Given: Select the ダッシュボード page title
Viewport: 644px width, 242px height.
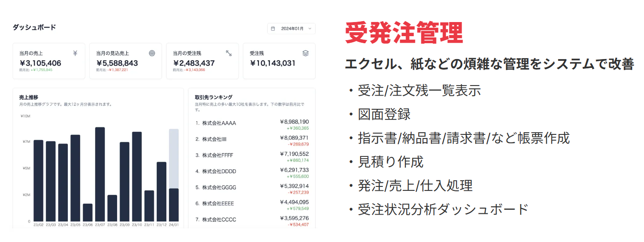Looking at the screenshot, I should point(34,27).
